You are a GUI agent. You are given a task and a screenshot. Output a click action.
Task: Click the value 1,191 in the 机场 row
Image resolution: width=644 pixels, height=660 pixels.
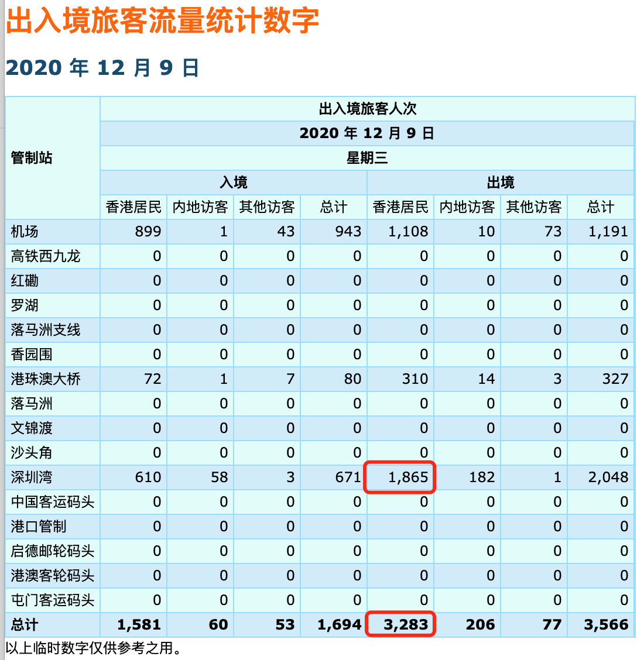point(608,232)
